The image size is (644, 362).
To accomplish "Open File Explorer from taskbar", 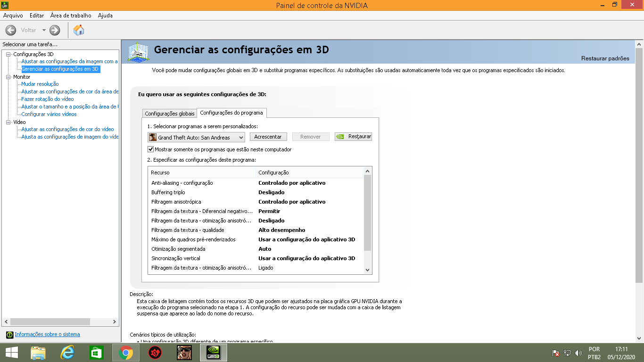I will point(38,353).
